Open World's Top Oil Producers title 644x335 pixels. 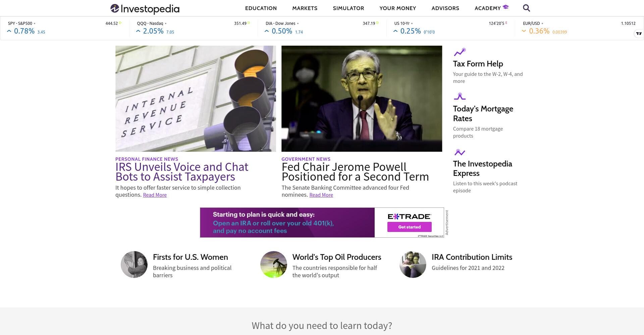pyautogui.click(x=337, y=257)
